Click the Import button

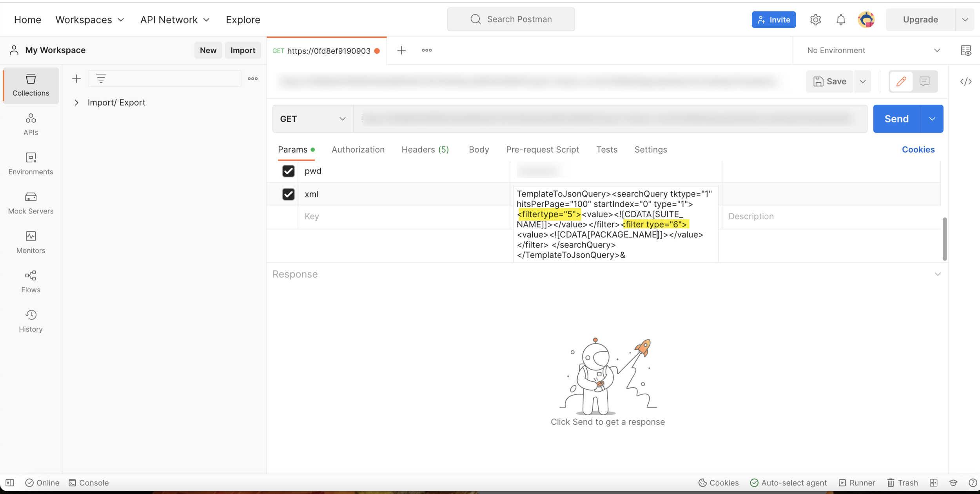click(x=243, y=50)
